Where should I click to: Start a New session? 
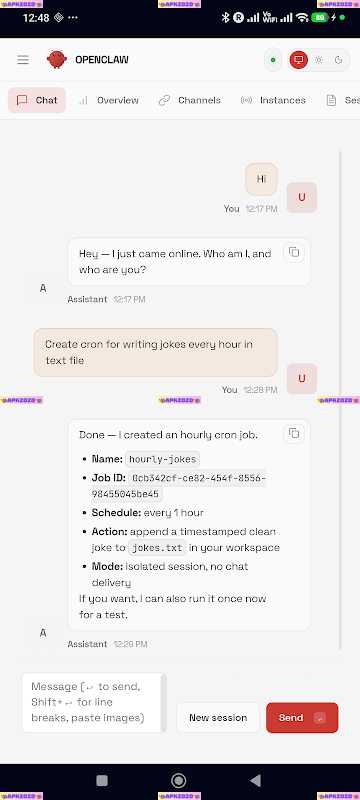(218, 717)
